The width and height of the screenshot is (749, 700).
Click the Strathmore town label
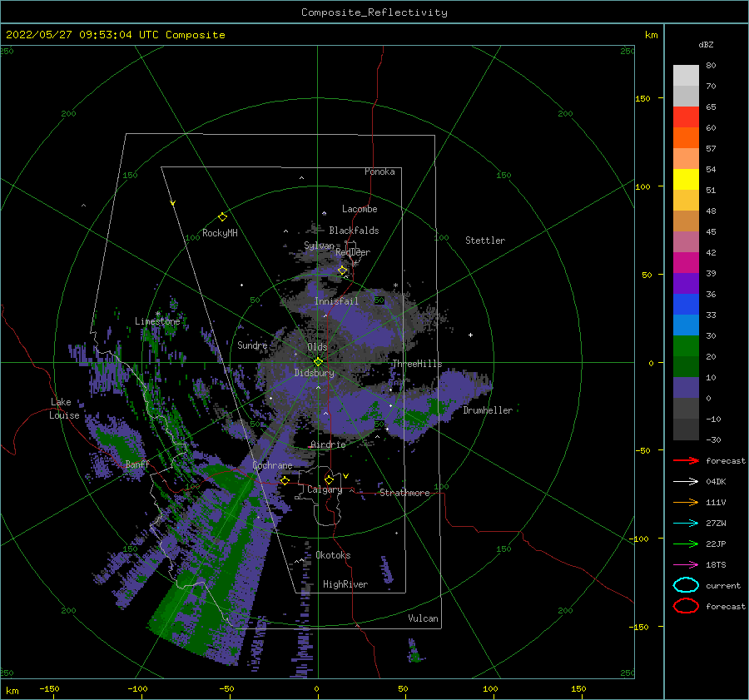tap(404, 493)
